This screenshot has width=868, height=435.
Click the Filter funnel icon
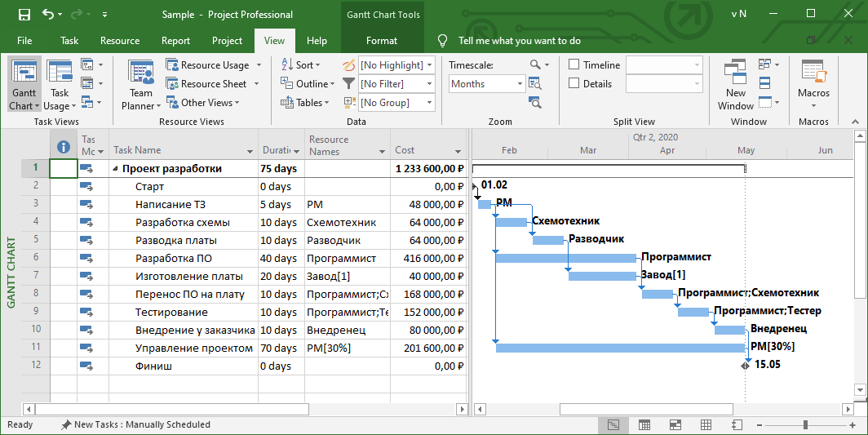pyautogui.click(x=349, y=84)
